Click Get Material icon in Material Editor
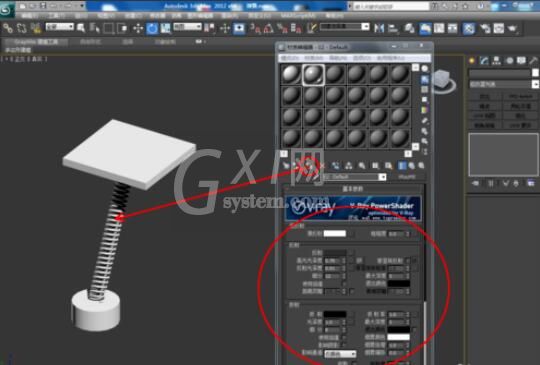 [286, 166]
